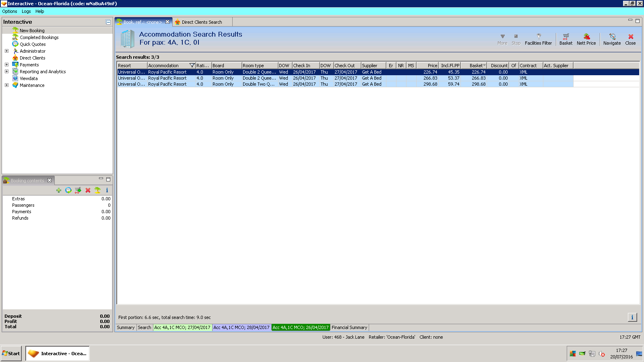Open the Facilities Filter funnel
Screen dimensions: 644x362
point(538,39)
